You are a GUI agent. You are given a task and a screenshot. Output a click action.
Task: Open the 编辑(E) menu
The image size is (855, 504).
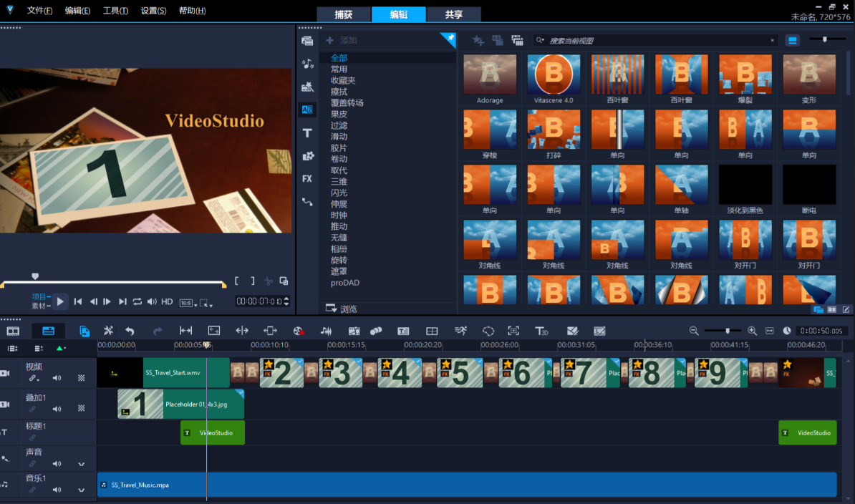(77, 10)
